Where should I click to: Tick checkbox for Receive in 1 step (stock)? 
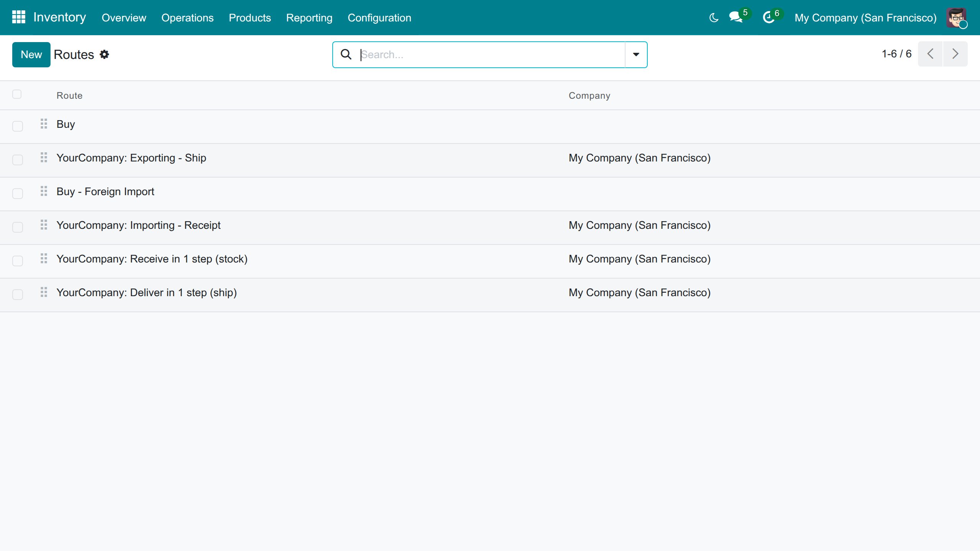tap(18, 261)
